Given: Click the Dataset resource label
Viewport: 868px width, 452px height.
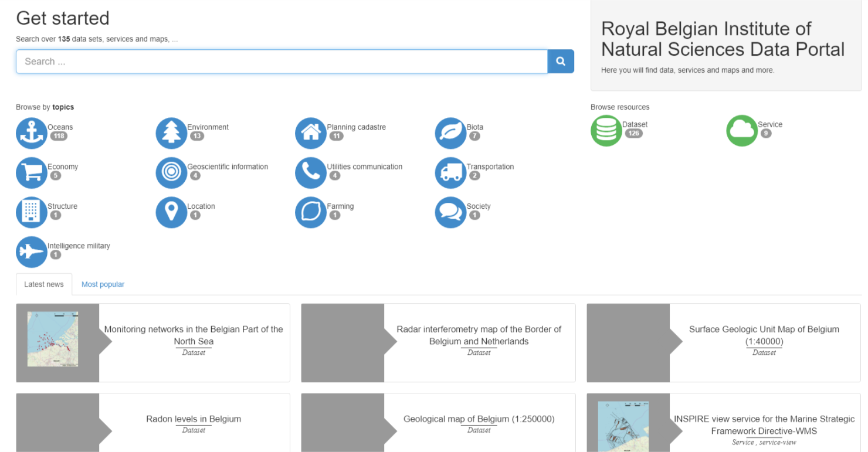Looking at the screenshot, I should tap(635, 125).
